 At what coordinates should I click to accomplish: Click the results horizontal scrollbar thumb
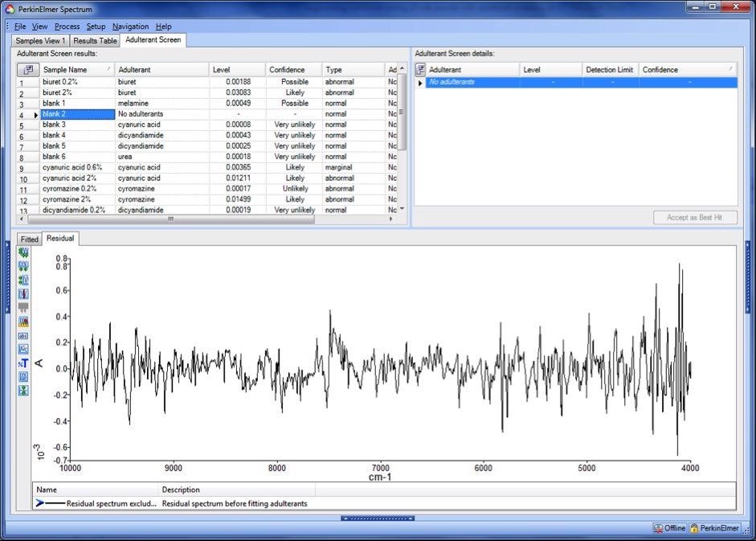(170, 219)
